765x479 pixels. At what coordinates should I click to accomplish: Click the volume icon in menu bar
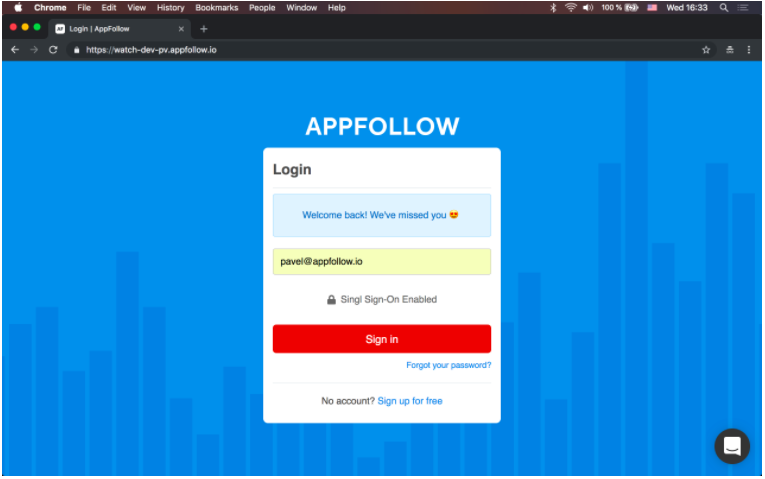point(588,8)
